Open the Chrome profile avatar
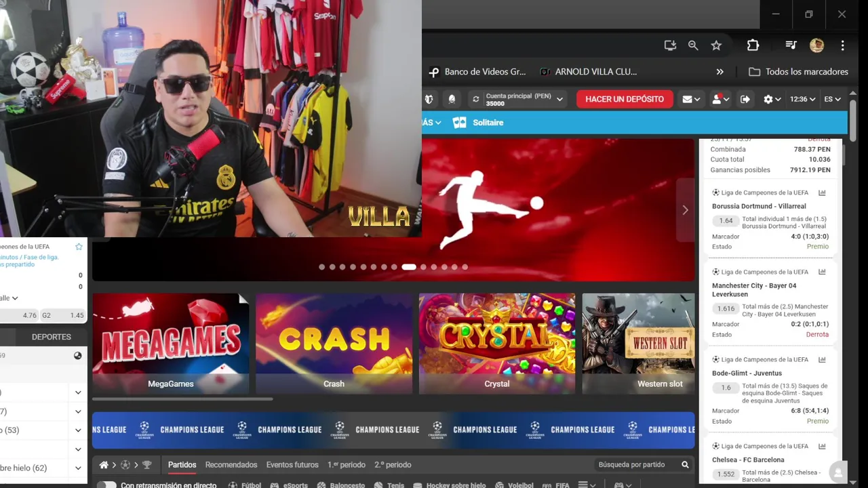Image resolution: width=868 pixels, height=488 pixels. point(816,45)
